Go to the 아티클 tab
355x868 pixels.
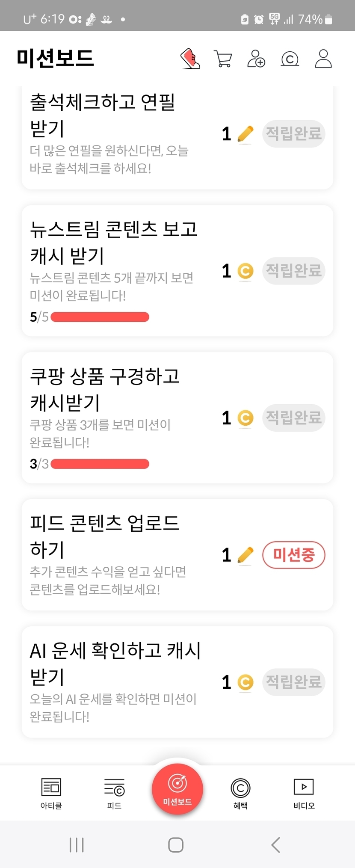[51, 793]
